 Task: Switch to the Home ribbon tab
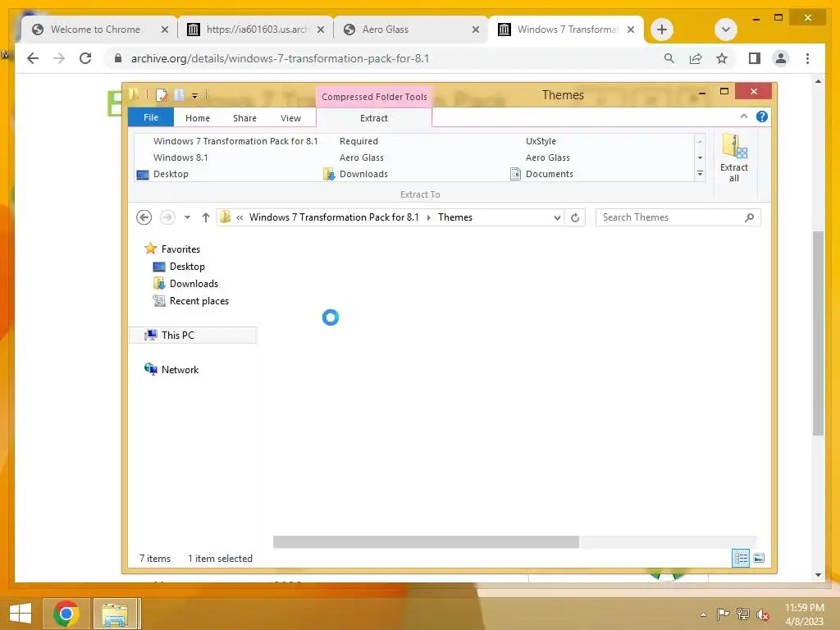pyautogui.click(x=198, y=118)
